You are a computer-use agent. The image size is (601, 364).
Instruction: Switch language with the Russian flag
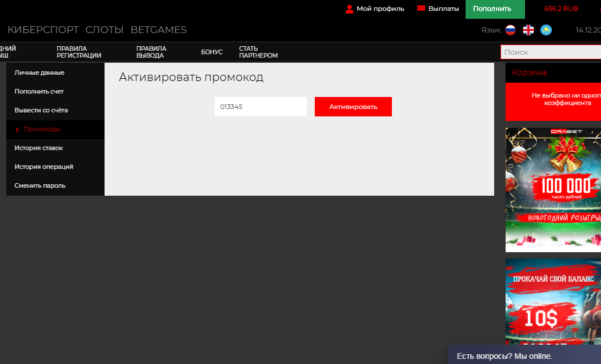coord(510,30)
